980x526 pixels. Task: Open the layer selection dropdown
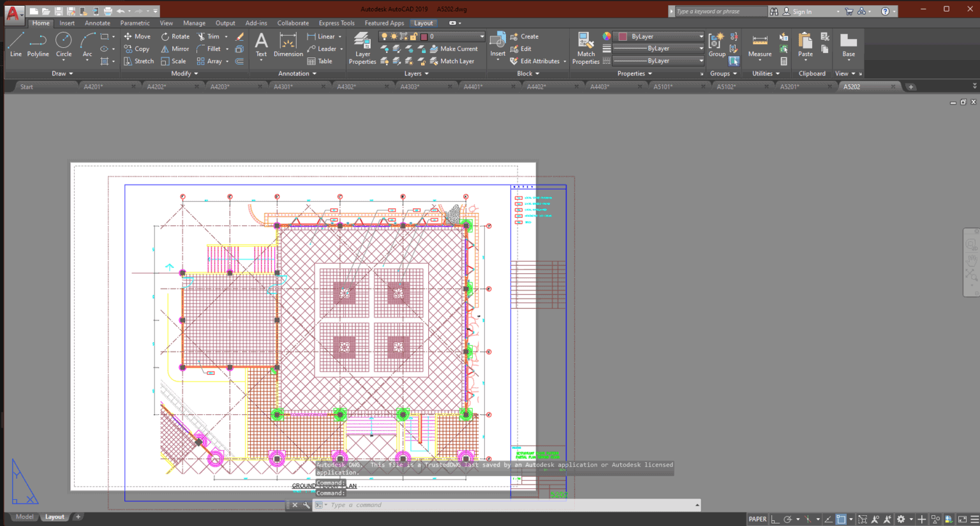(482, 36)
